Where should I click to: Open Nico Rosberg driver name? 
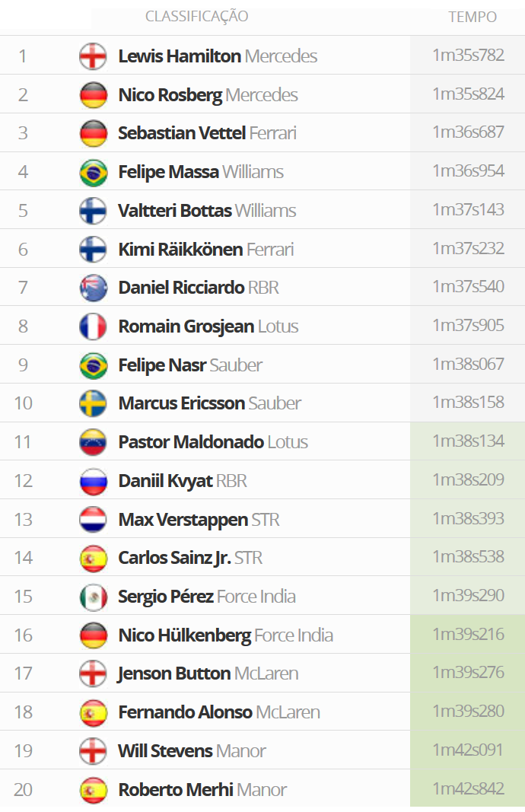tap(170, 95)
